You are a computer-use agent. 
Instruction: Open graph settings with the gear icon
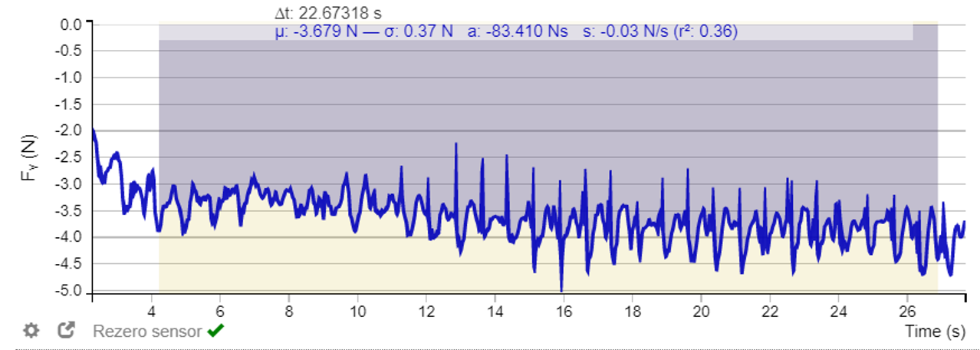tap(31, 331)
